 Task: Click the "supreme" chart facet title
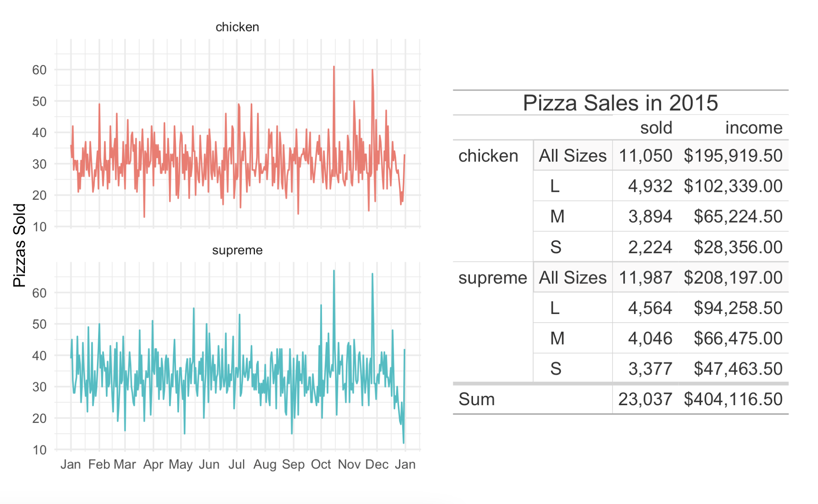pos(237,250)
